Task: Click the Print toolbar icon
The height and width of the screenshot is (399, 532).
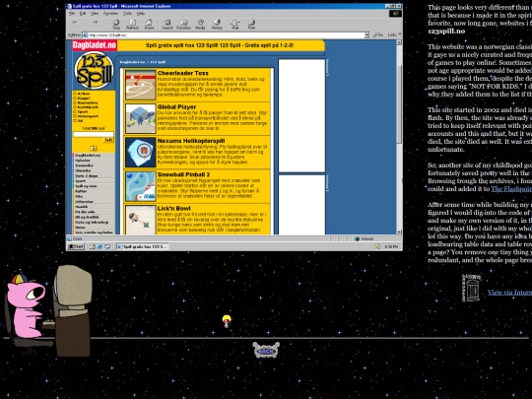Action: click(251, 23)
